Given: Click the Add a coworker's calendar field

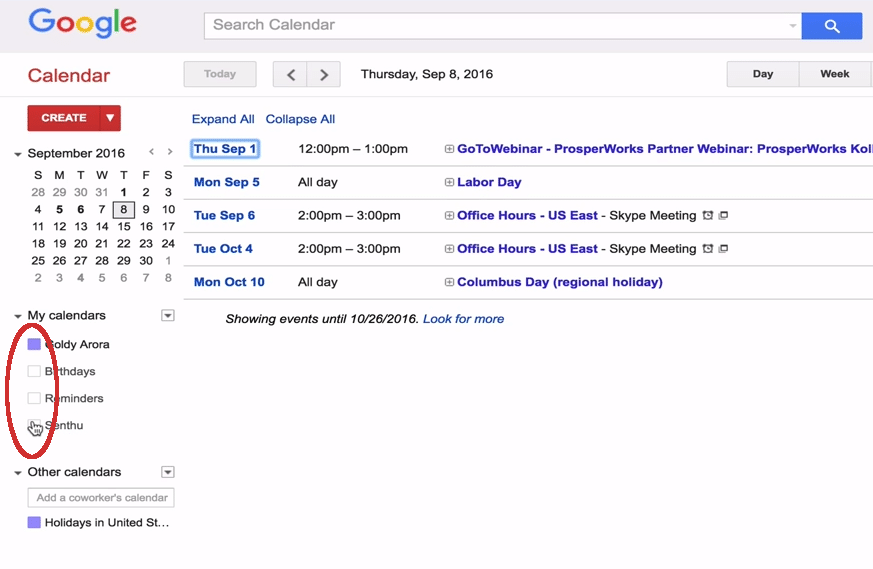Looking at the screenshot, I should click(x=101, y=498).
